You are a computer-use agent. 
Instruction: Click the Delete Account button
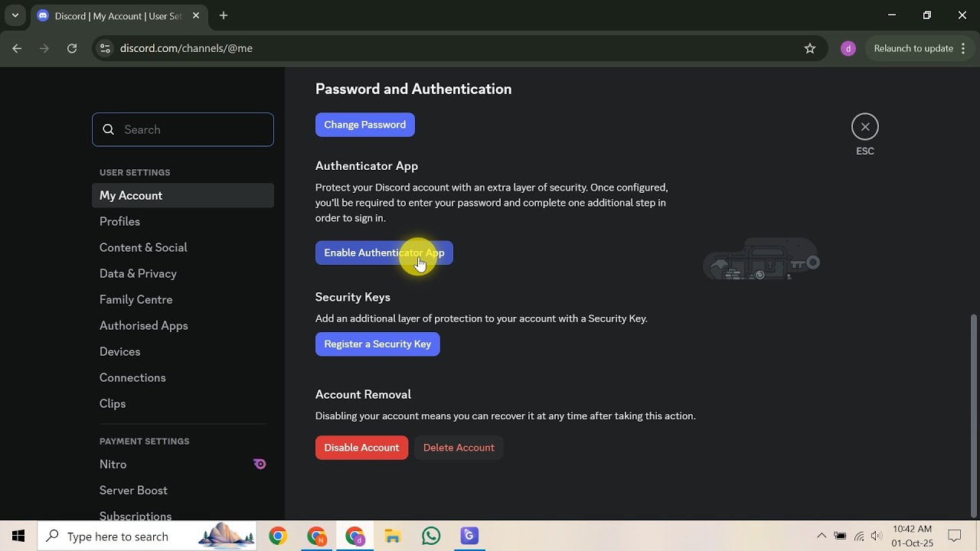click(x=459, y=448)
